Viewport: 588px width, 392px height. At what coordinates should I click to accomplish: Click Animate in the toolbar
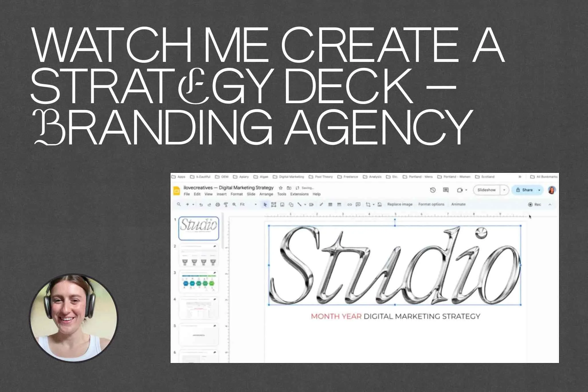[458, 204]
